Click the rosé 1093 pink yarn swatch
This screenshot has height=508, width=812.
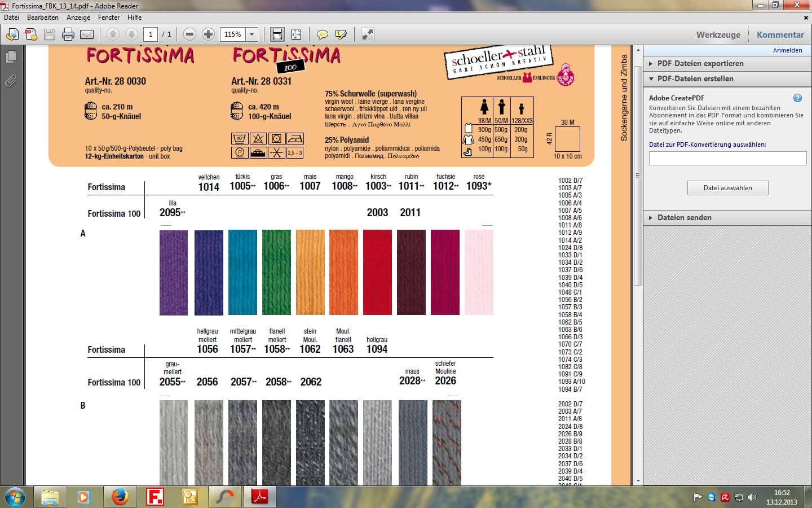479,273
